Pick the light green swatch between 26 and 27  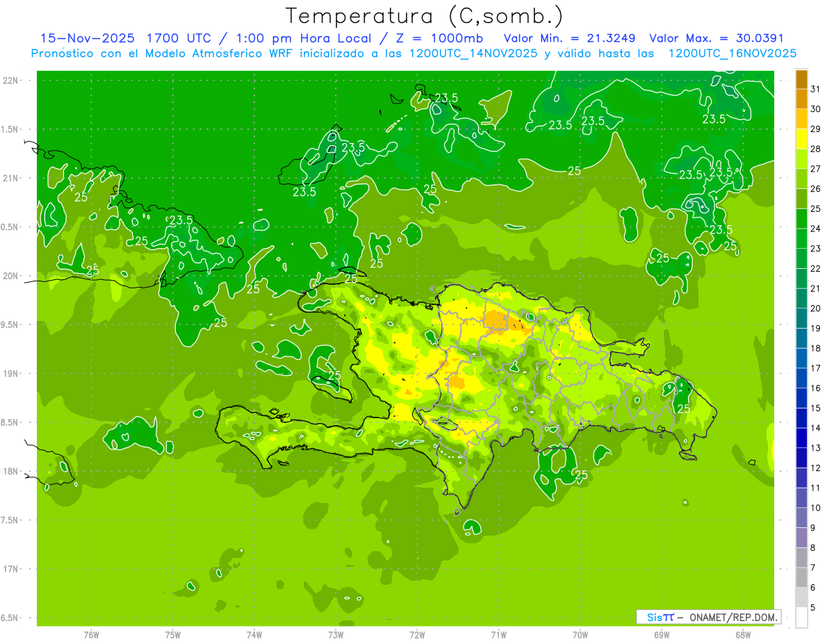pos(801,179)
